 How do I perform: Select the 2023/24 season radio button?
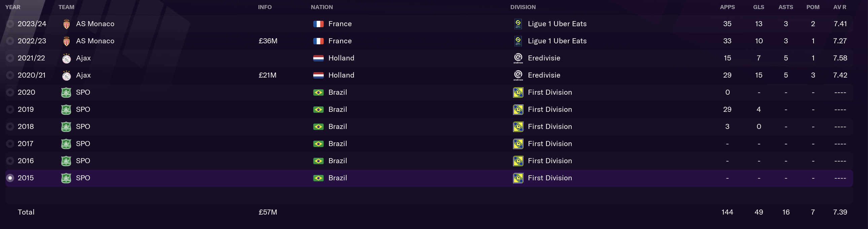click(x=10, y=24)
